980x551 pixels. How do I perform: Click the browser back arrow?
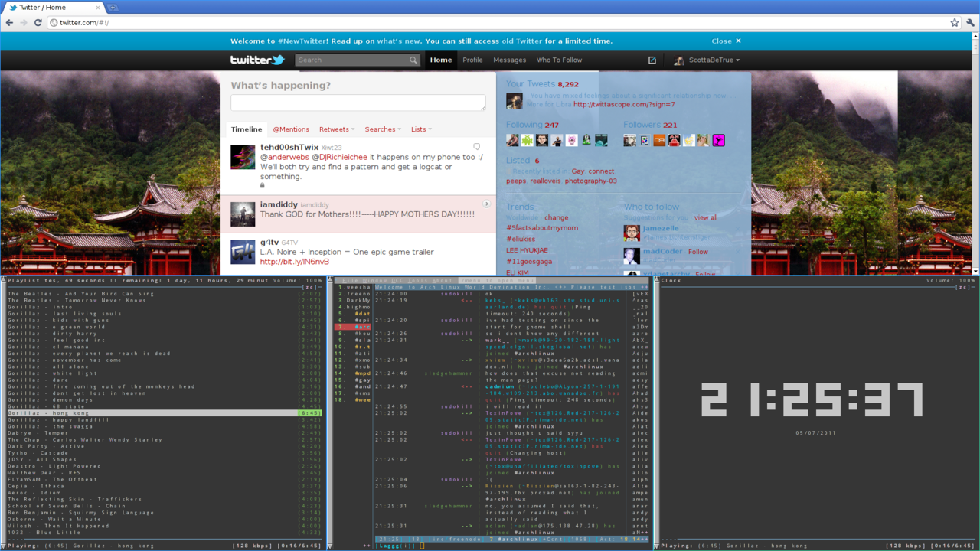point(8,23)
